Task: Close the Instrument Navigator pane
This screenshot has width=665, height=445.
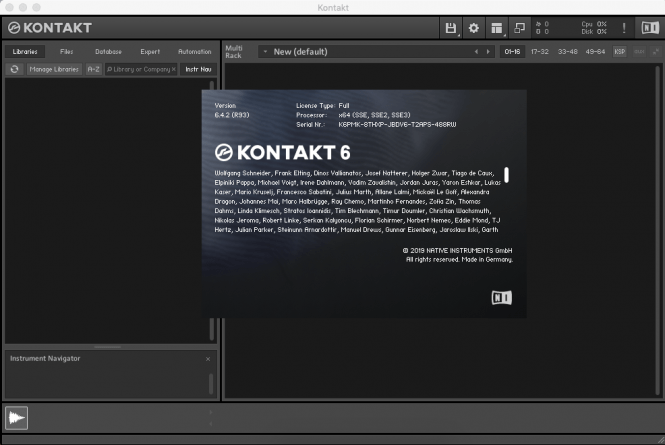Action: pos(208,359)
